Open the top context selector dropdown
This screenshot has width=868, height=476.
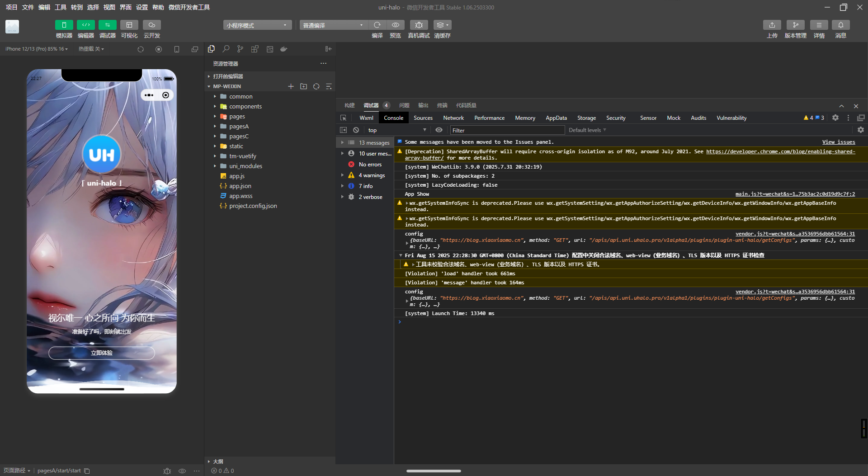point(397,130)
